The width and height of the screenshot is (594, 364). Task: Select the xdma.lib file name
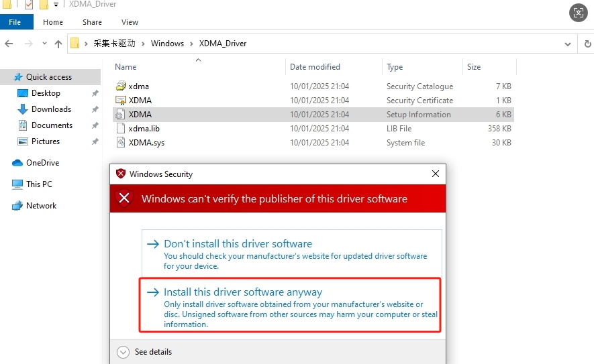point(144,129)
